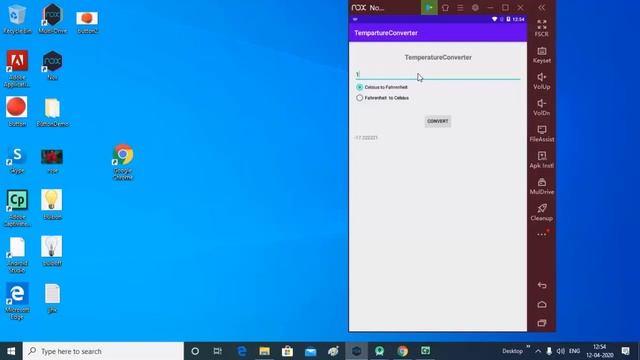Open the notification center icon
Screen dimensions: 640x360
click(x=625, y=351)
